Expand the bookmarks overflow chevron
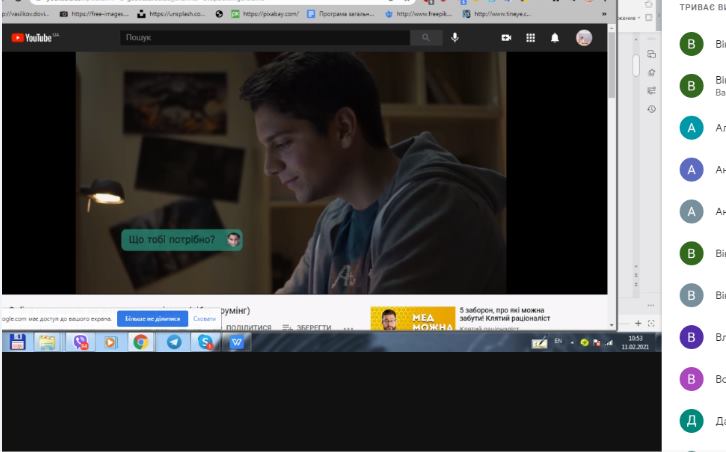 (604, 14)
